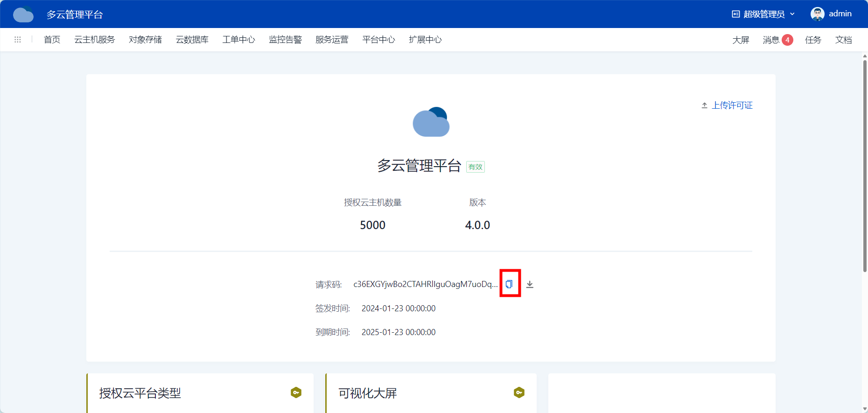Click the truncated request code text
Viewport: 868px width, 413px height.
[425, 284]
